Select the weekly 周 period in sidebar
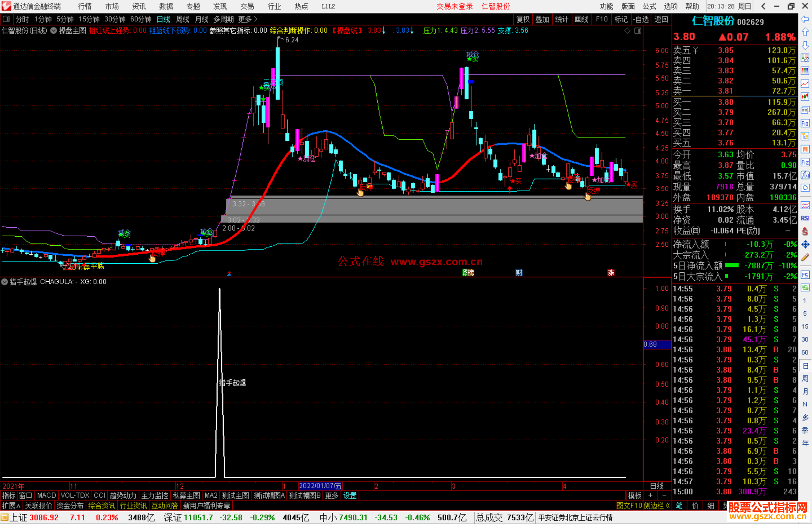The image size is (812, 524). [x=805, y=379]
